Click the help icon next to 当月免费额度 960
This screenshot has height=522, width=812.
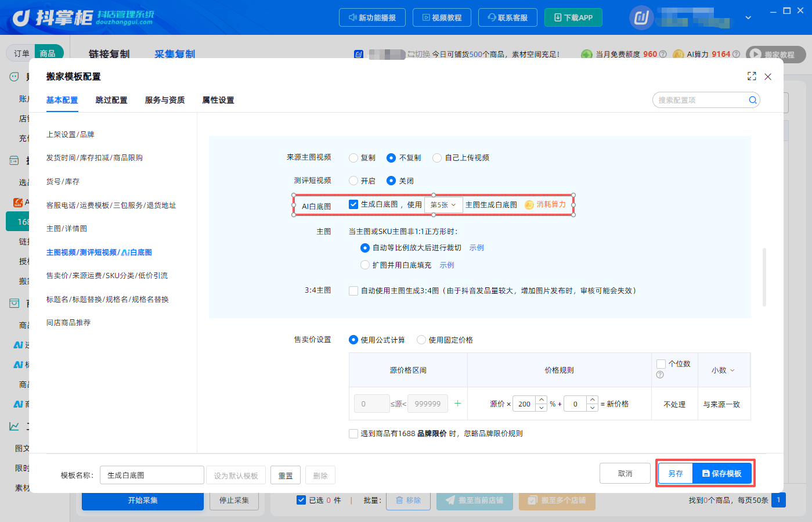click(x=663, y=54)
